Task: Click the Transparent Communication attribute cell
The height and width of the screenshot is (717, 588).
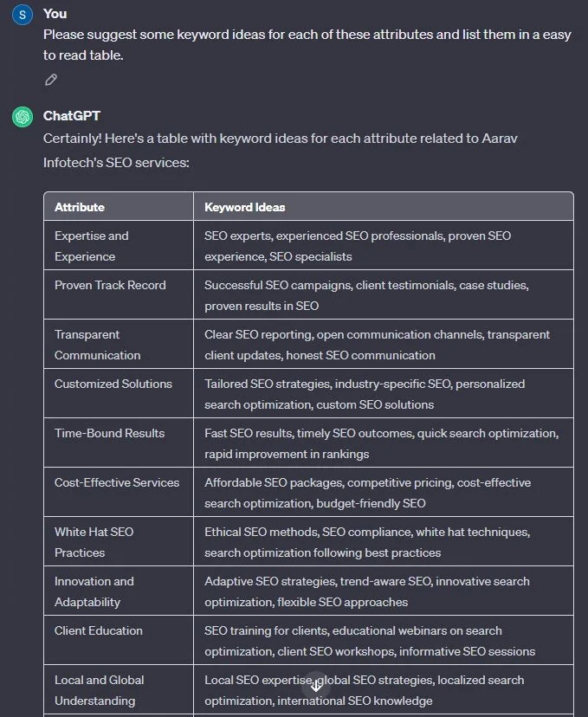Action: click(119, 345)
